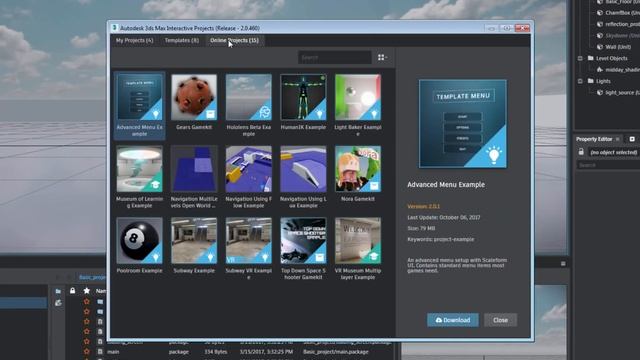640x360 pixels.
Task: Select the Advanced Menu Example thumbnail
Action: coord(140,97)
